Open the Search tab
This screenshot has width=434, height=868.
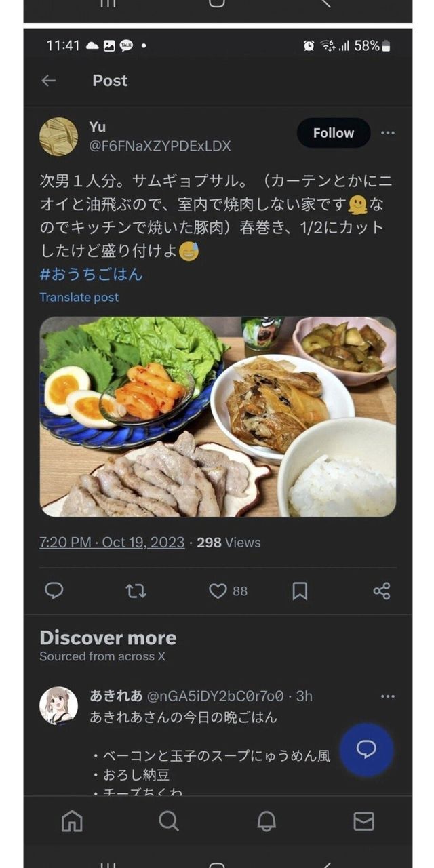point(169,821)
